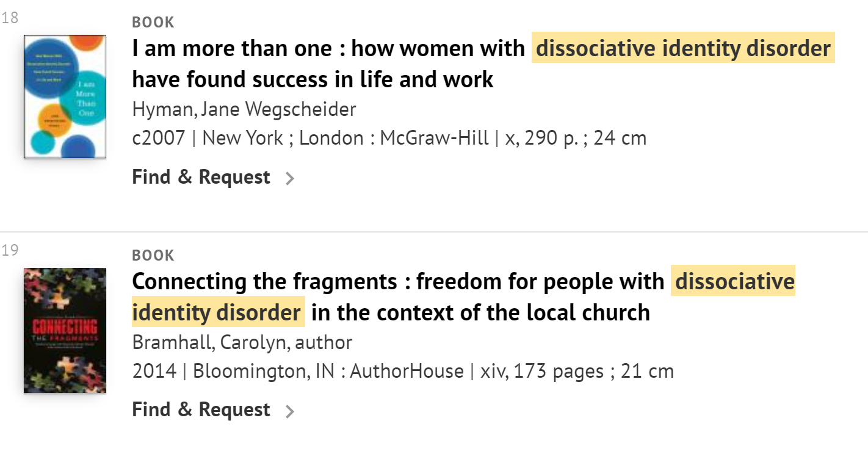The width and height of the screenshot is (868, 462).
Task: Click highlighted "identity disorder" in result 19
Action: pyautogui.click(x=218, y=312)
